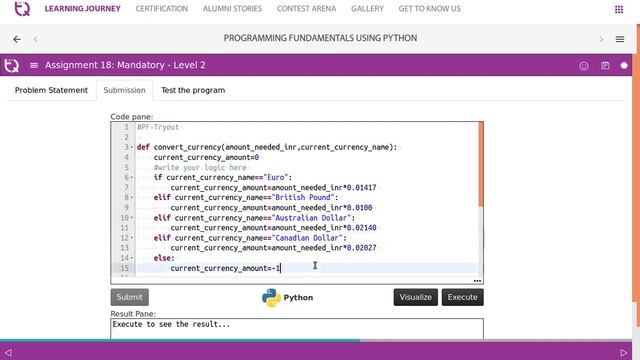Select the Submission tab
This screenshot has width=640, height=360.
[124, 90]
